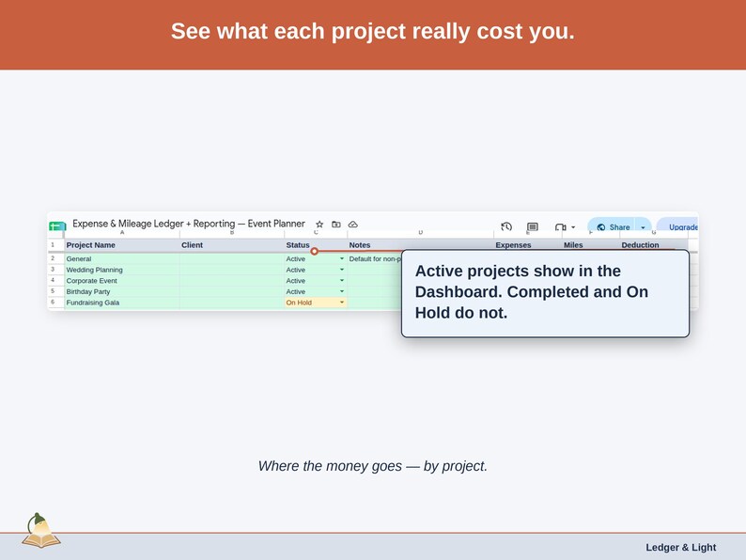Open the Status dropdown for Wedding Planning
This screenshot has width=746, height=560.
(342, 270)
